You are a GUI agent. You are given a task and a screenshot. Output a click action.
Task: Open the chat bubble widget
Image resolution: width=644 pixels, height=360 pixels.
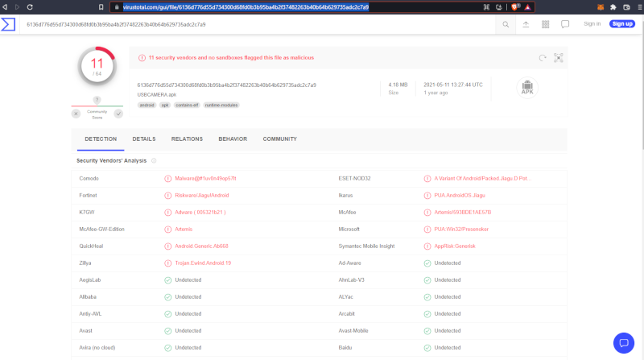point(624,342)
